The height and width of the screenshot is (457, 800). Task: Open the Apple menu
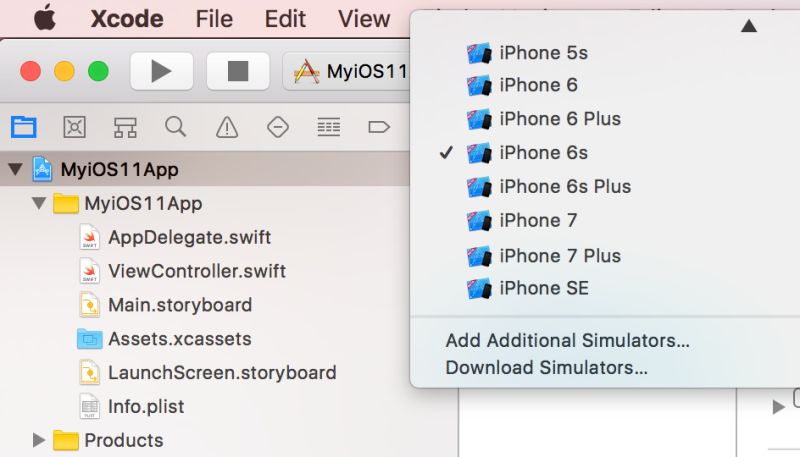point(45,18)
